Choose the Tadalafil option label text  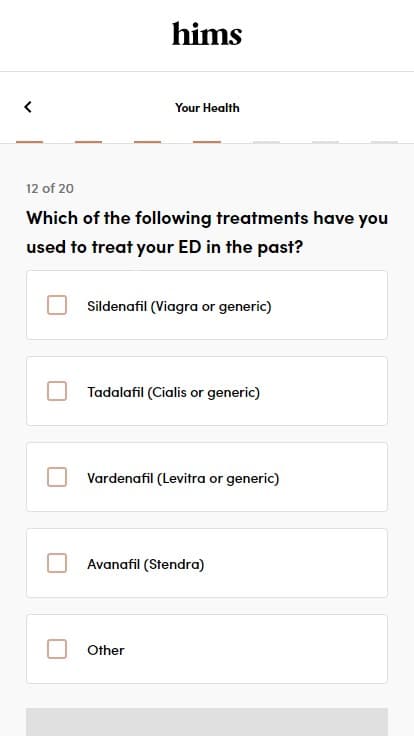(x=174, y=392)
